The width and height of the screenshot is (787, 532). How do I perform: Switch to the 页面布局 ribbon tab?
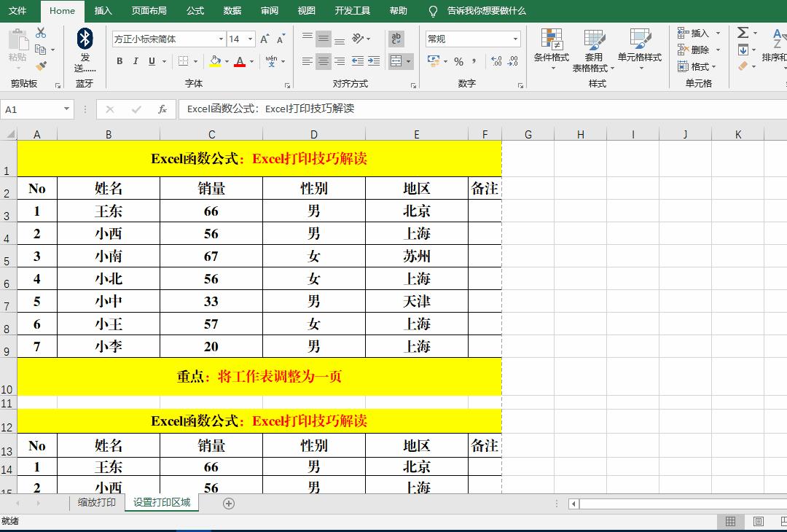148,11
